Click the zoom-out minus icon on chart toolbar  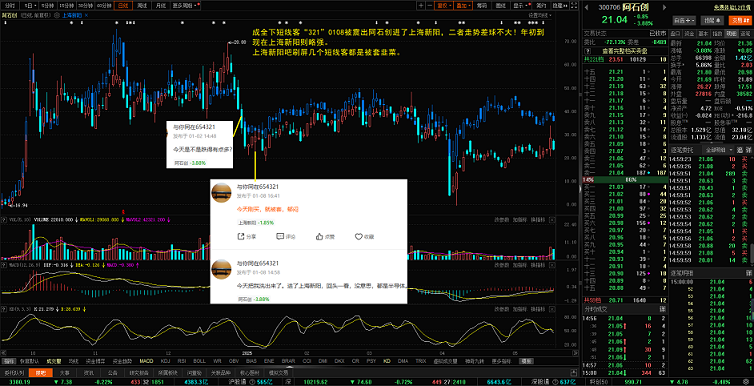[430, 5]
